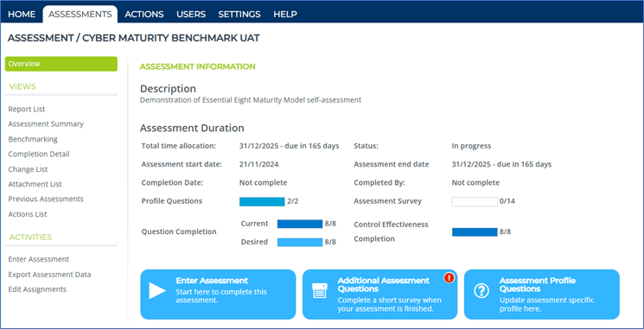Go to the SETTINGS tab
Screen dimensions: 644x329
click(239, 14)
